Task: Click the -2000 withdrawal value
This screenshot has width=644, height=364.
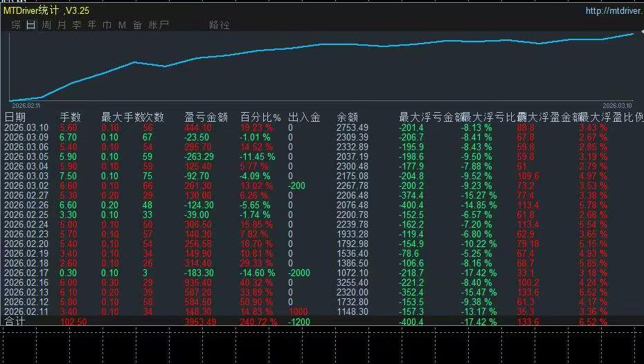Action: pos(299,273)
